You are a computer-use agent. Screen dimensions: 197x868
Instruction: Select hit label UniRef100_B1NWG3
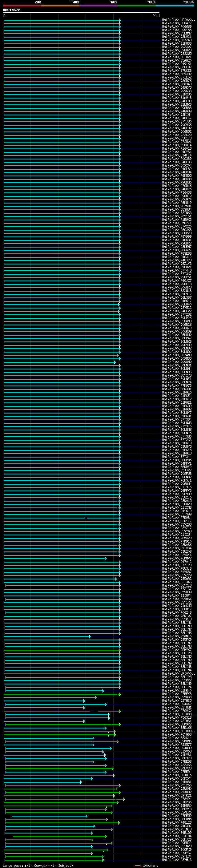point(177,43)
